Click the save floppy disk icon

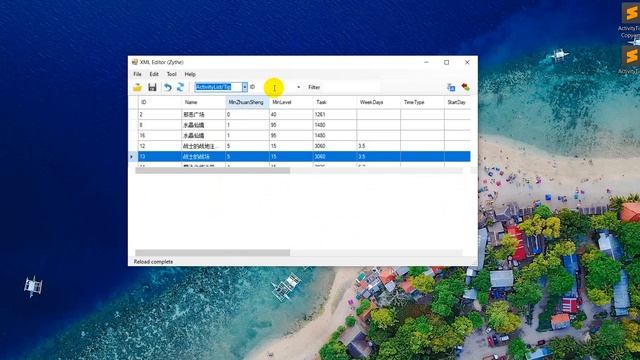152,87
